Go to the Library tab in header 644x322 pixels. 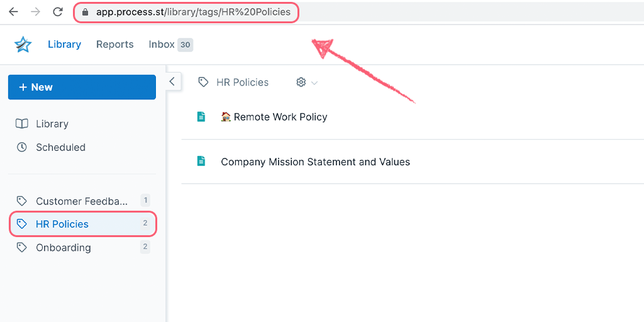pyautogui.click(x=65, y=45)
